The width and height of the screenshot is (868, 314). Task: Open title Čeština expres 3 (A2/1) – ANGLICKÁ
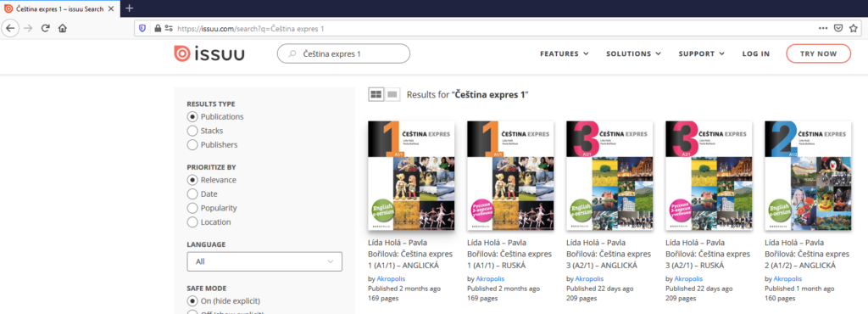(x=609, y=254)
